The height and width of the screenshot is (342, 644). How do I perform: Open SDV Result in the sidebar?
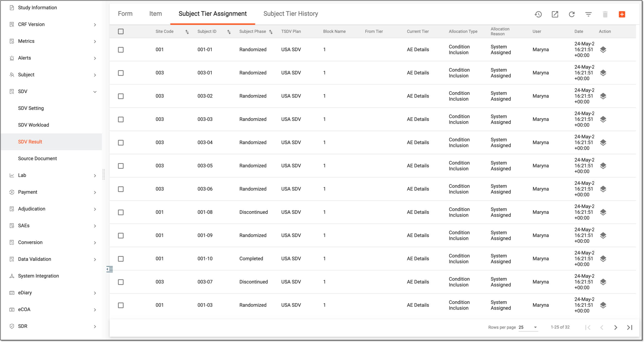point(51,142)
